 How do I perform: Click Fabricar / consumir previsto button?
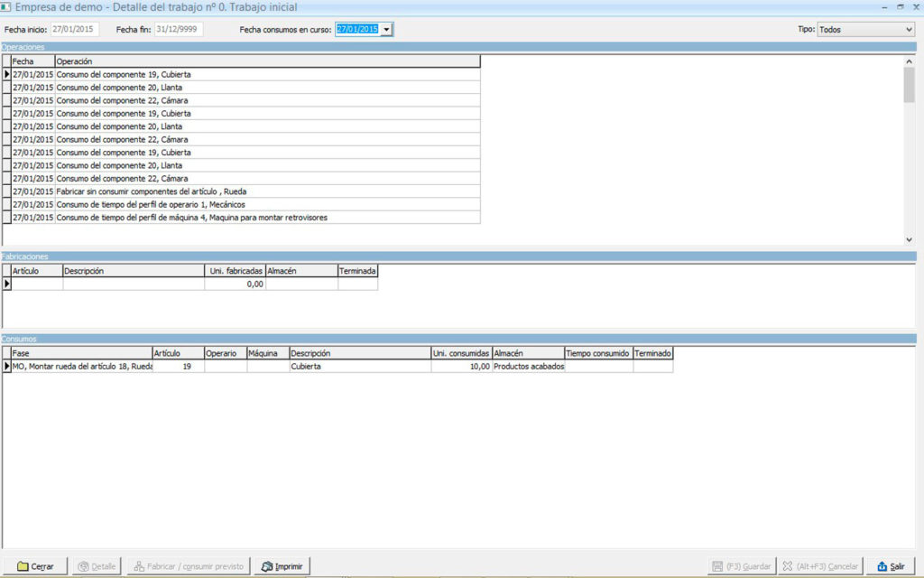pyautogui.click(x=189, y=566)
